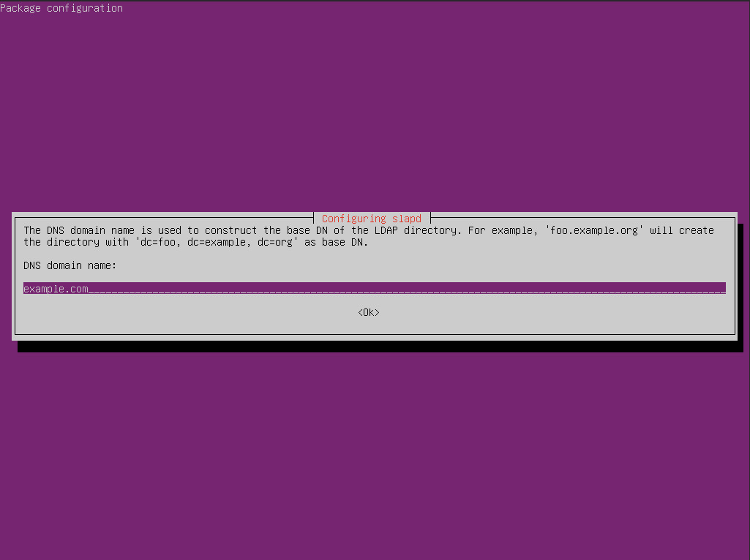The height and width of the screenshot is (560, 750).
Task: Click the <Ok> button
Action: coord(369,313)
